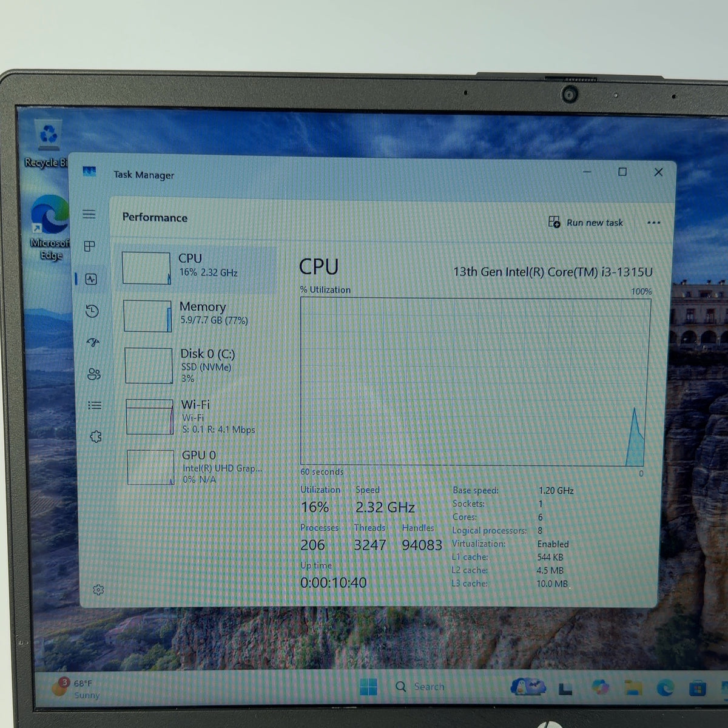Open the Services page icon
The width and height of the screenshot is (728, 728).
(96, 437)
